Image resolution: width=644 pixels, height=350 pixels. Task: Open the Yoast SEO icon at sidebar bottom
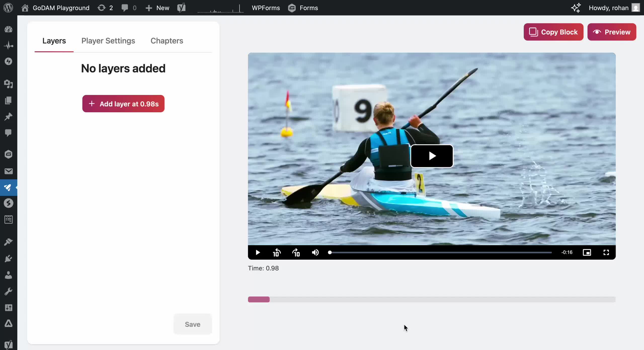point(9,344)
